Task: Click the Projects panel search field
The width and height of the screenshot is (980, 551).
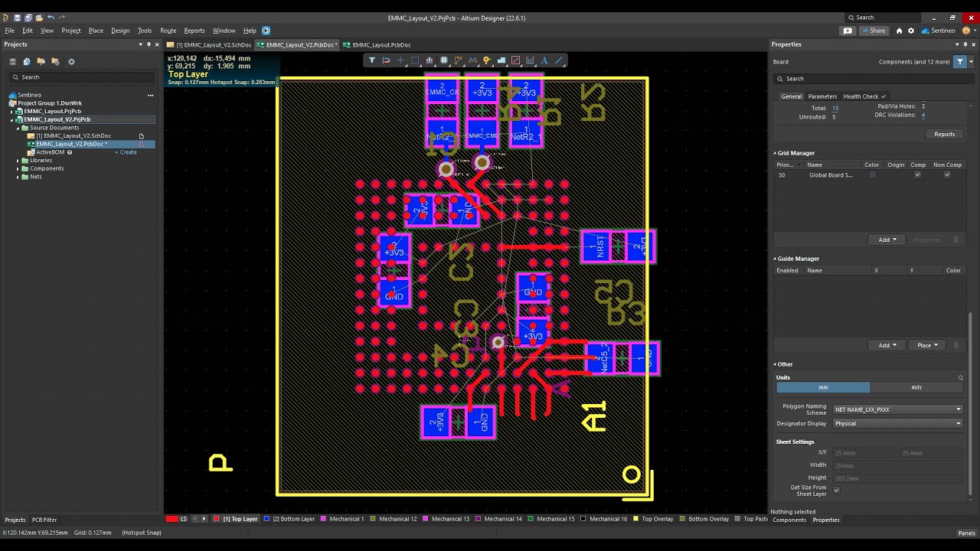Action: click(x=82, y=77)
